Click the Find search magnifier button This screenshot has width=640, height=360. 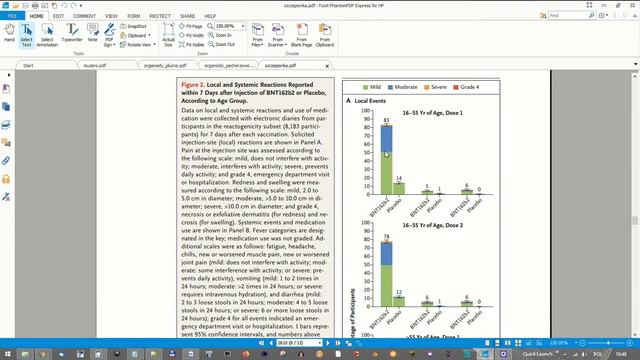(x=592, y=16)
